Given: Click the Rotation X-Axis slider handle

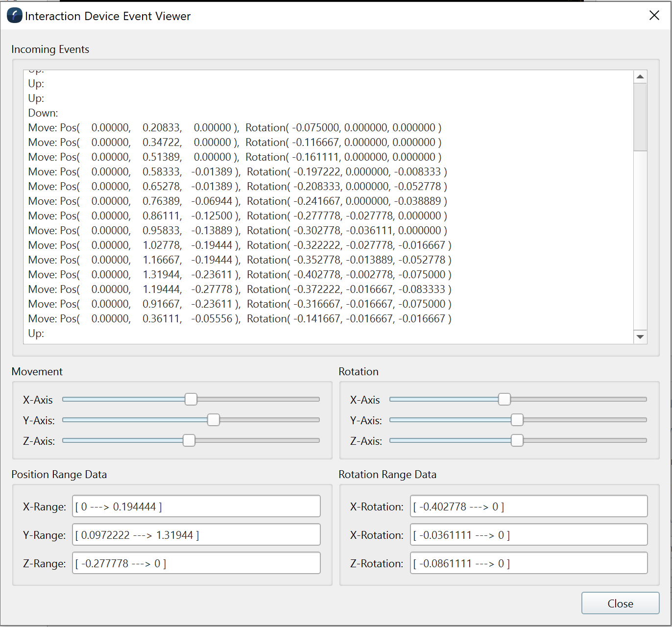Looking at the screenshot, I should 504,399.
